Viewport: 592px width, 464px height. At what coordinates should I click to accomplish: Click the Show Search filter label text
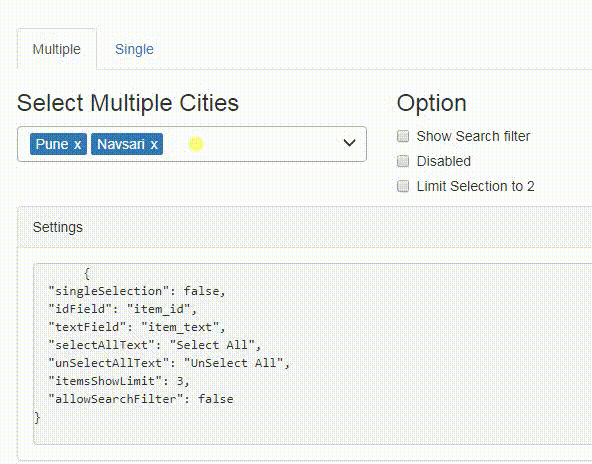473,136
